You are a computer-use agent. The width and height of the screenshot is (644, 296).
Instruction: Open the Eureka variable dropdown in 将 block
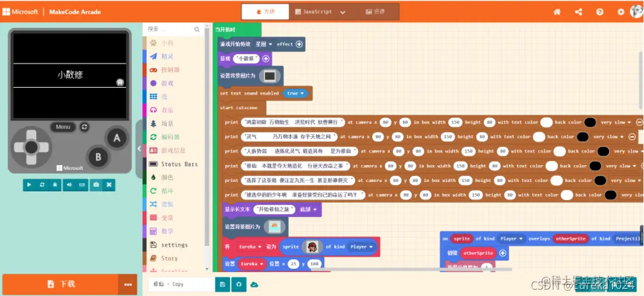(250, 247)
